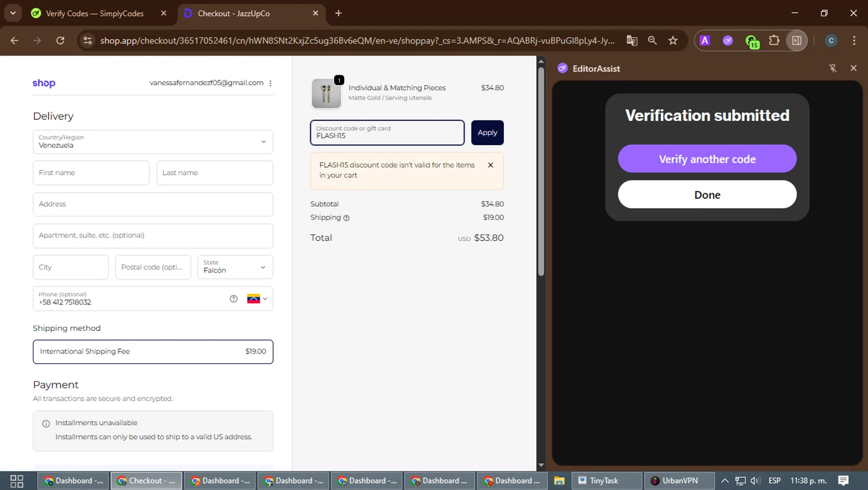Screen dimensions: 868x490
Task: Unpin the EditorAssist side panel
Action: click(833, 68)
